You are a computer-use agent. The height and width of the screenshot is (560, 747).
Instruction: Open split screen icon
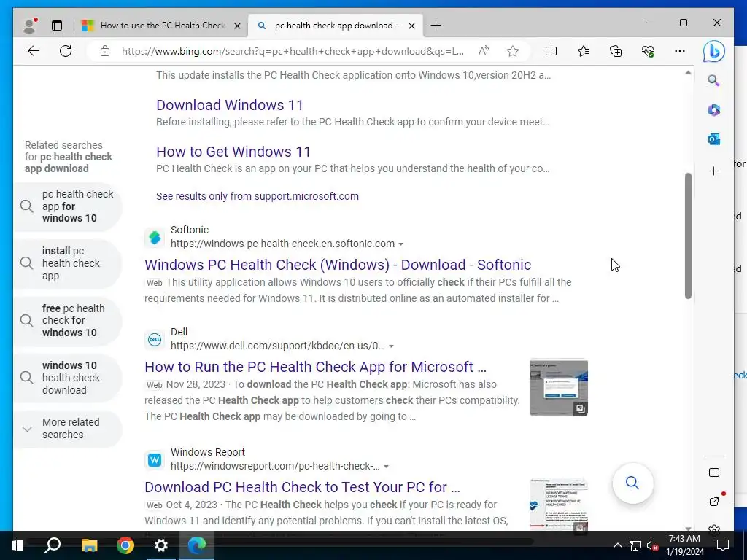point(551,51)
